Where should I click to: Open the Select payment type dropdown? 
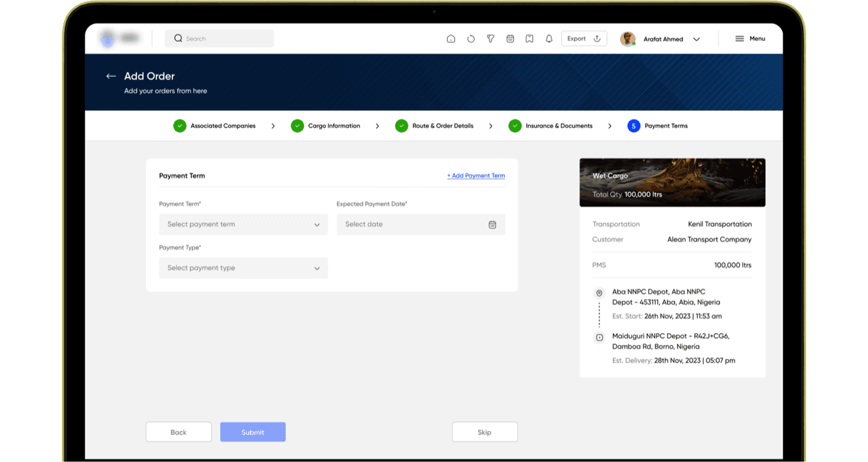tap(243, 268)
